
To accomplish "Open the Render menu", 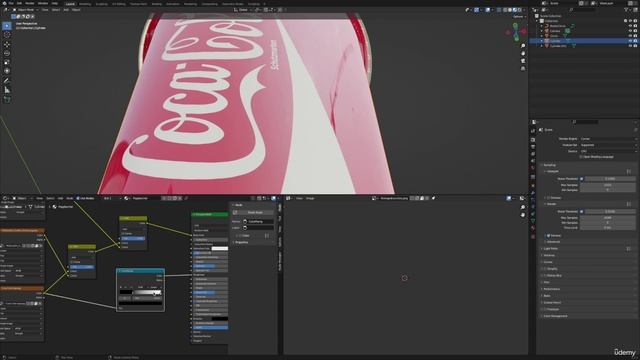I will point(30,3).
